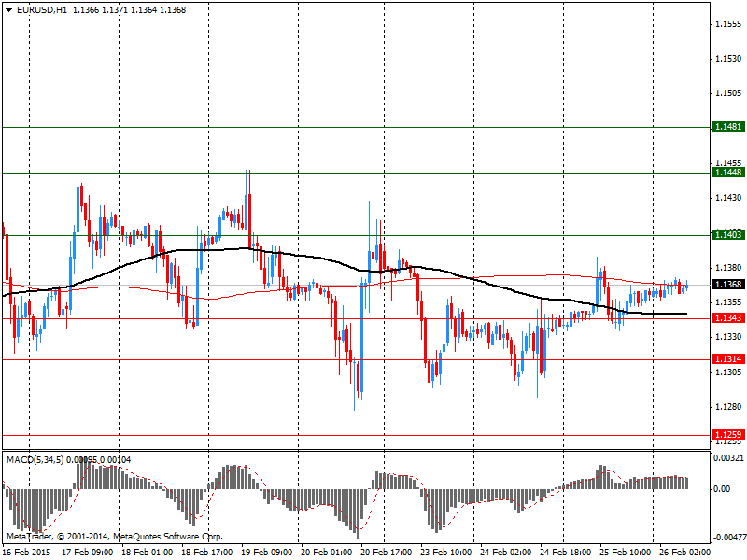Select the 18 Feb 17:00 time label
This screenshot has height=560, width=747.
[206, 553]
